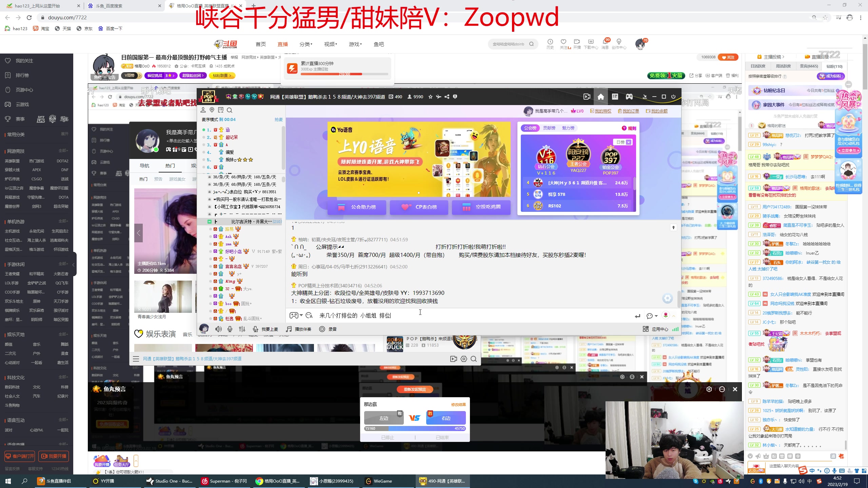Switch to 魅力榜 tab
868x488 pixels.
(x=568, y=128)
